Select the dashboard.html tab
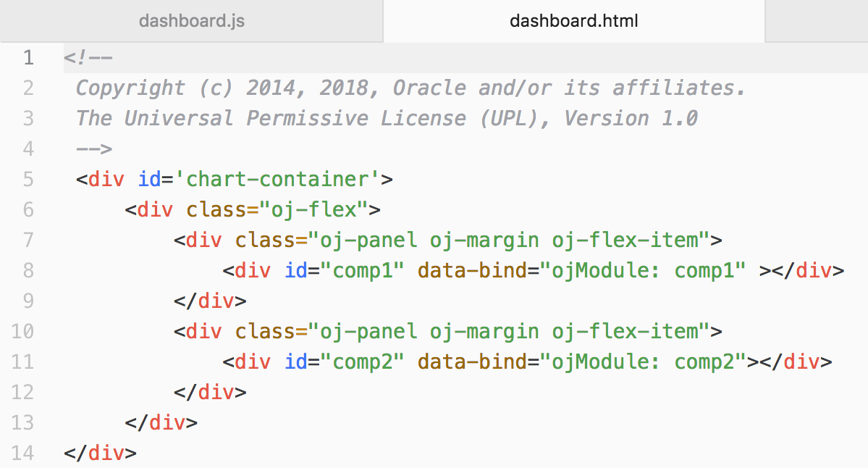This screenshot has width=868, height=468. pos(573,20)
